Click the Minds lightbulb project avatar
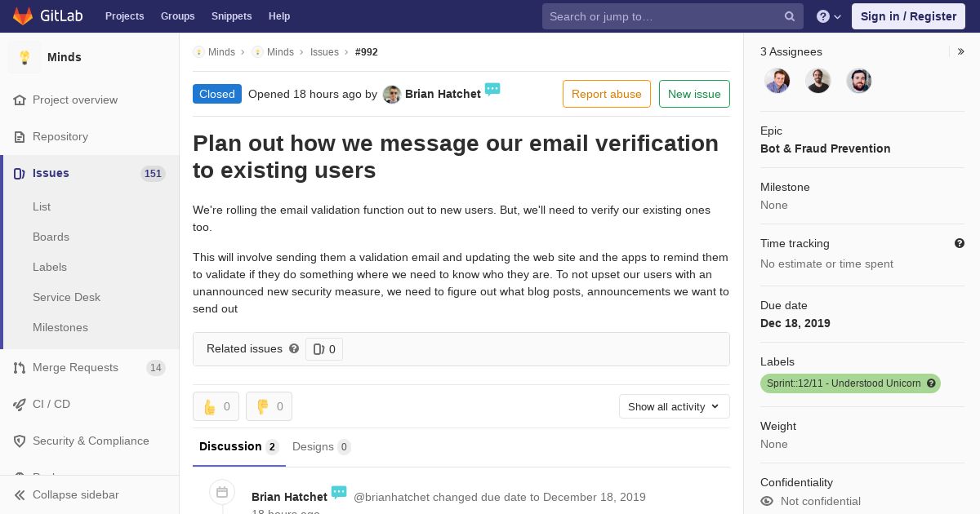The height and width of the screenshot is (514, 980). coord(24,57)
